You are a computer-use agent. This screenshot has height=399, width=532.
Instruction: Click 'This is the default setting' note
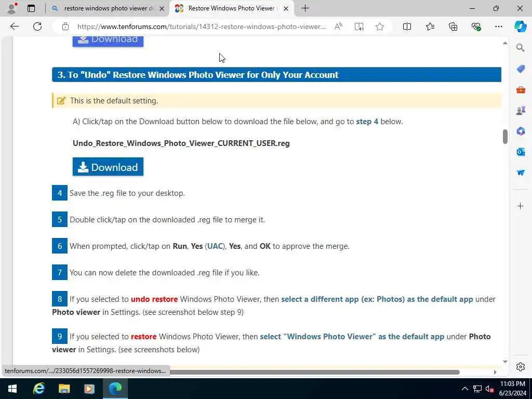click(276, 101)
